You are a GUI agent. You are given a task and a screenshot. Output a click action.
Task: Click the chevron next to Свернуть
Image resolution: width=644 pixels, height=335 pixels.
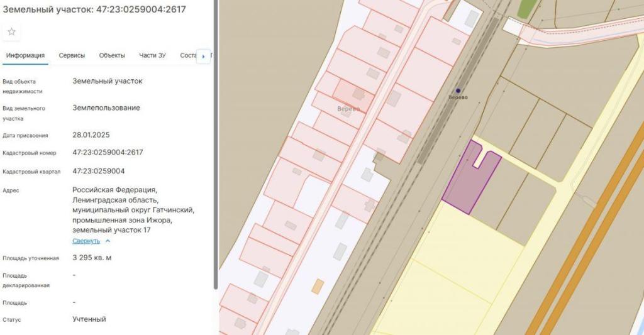(x=108, y=241)
